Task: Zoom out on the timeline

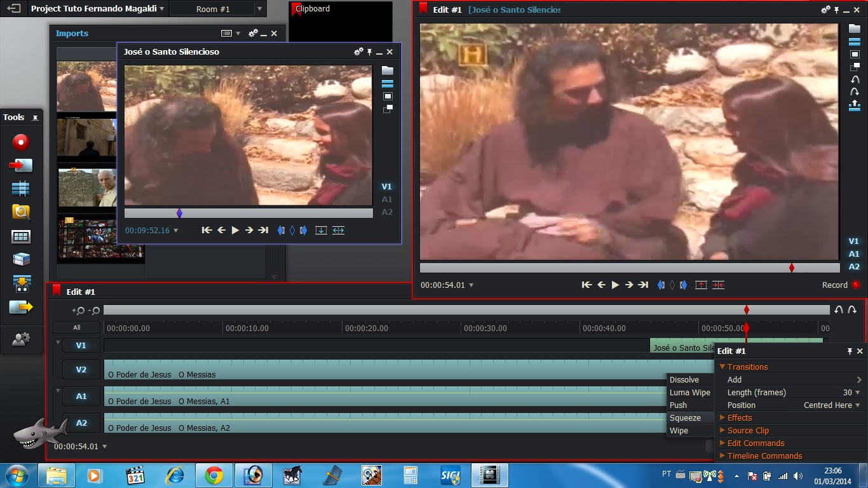Action: point(94,311)
